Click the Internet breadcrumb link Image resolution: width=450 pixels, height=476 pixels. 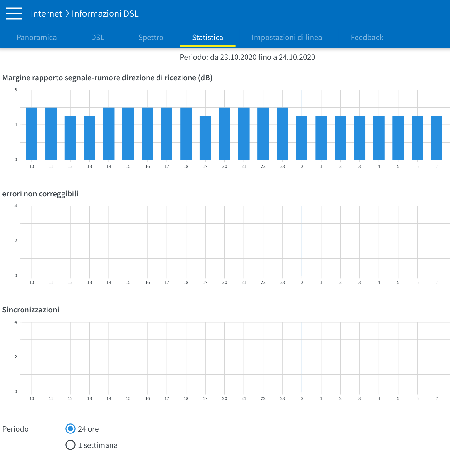[46, 13]
